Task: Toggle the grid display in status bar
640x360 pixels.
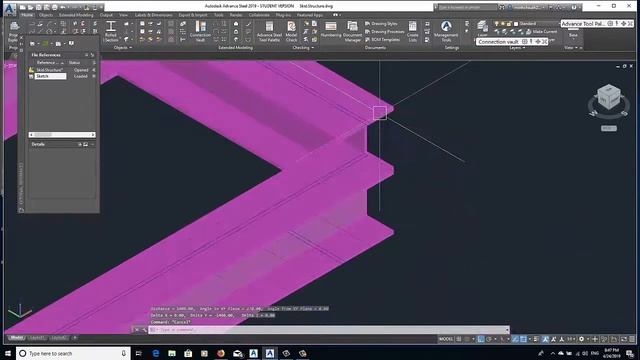Action: 459,339
